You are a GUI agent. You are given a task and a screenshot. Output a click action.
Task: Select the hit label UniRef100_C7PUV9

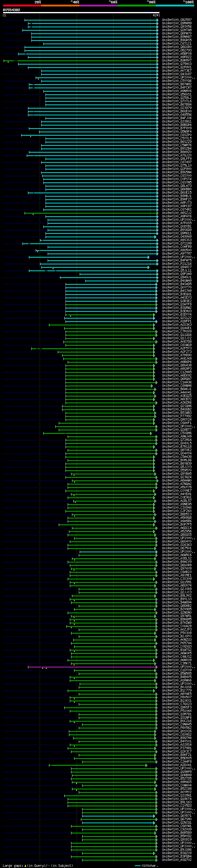coord(177,332)
